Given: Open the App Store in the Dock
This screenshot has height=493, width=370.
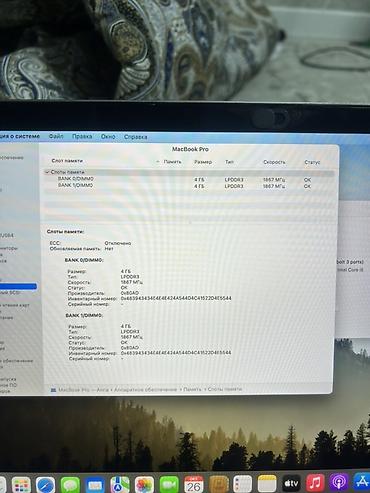Looking at the screenshot, I should click(362, 481).
